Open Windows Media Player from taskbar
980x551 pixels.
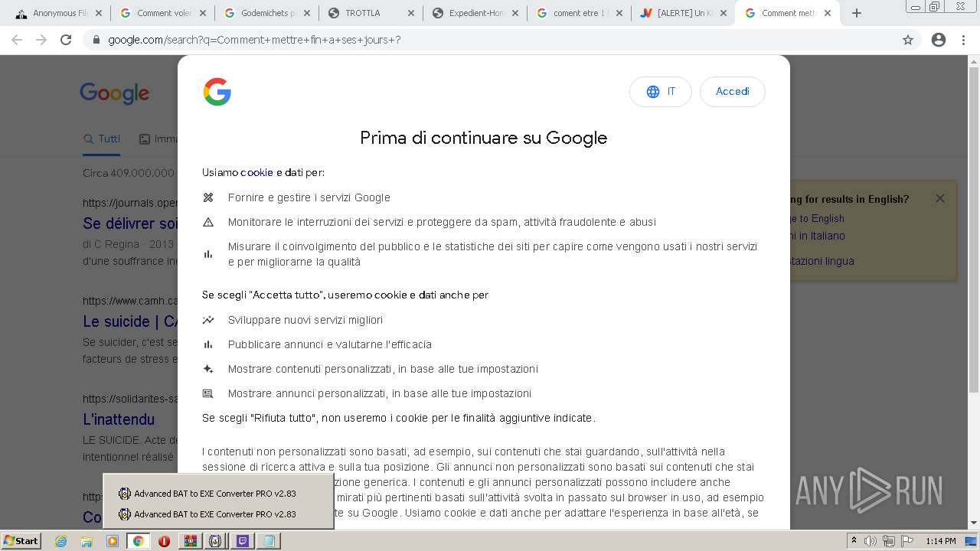pos(113,541)
